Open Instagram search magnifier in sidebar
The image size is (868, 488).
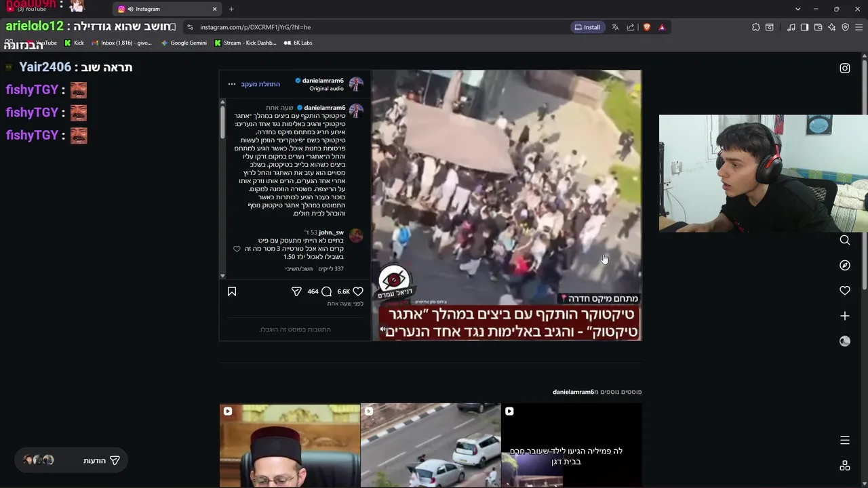point(845,240)
